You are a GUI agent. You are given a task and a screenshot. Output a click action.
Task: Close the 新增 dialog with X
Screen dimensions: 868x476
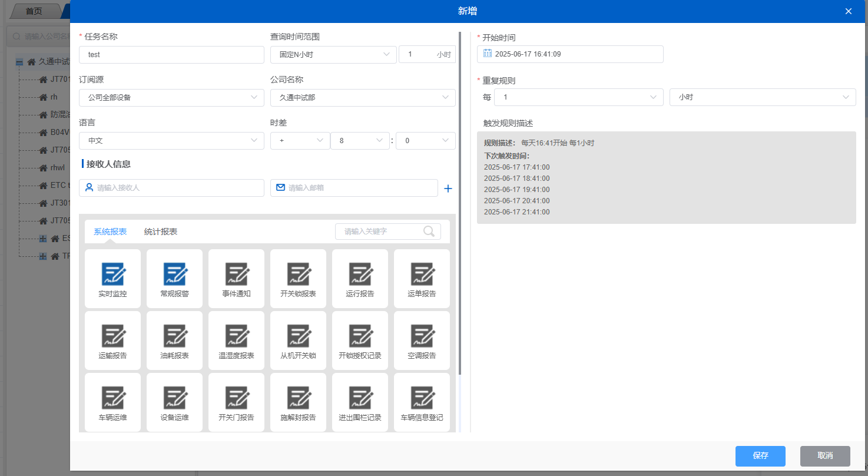click(849, 11)
